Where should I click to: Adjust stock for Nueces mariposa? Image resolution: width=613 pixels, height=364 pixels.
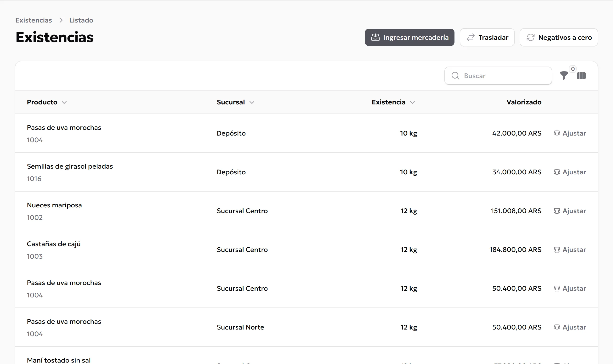click(x=570, y=211)
